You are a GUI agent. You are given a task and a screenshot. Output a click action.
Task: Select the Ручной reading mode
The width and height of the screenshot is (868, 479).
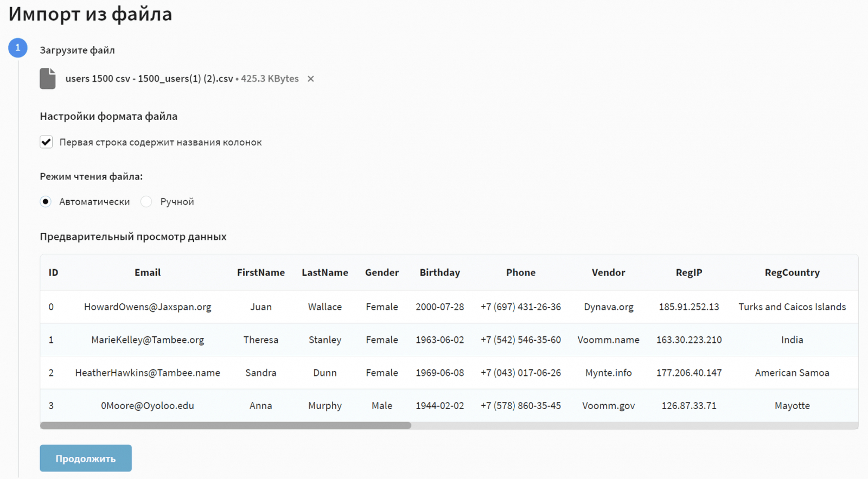tap(146, 202)
